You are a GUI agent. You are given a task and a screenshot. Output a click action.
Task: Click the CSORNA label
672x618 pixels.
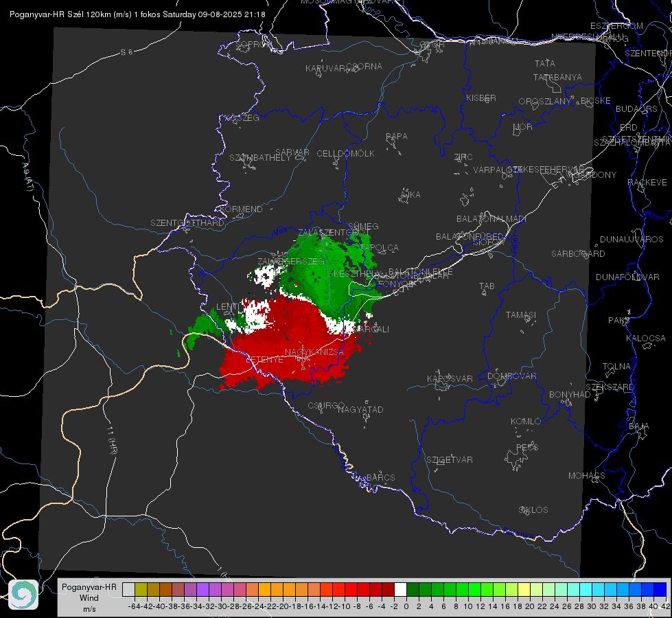pyautogui.click(x=364, y=67)
